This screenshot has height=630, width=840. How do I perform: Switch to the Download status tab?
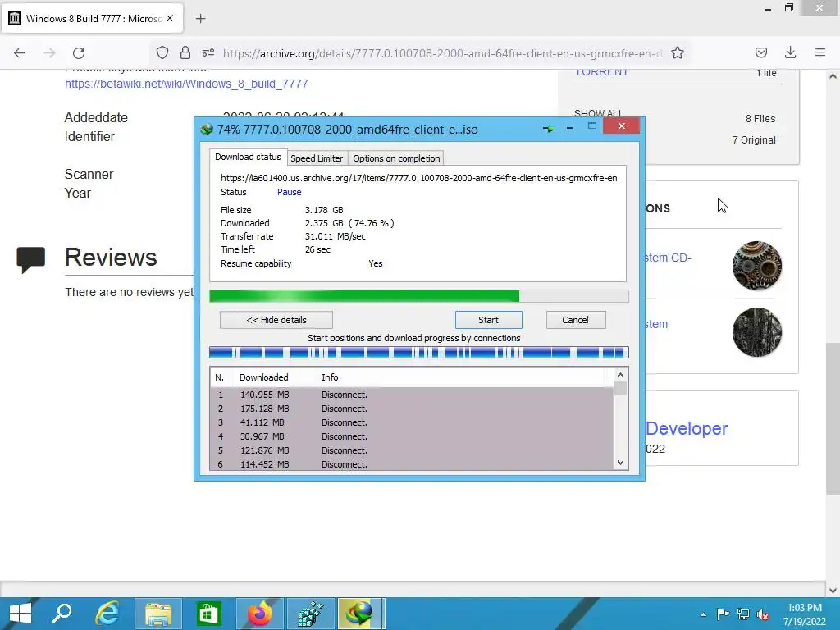pos(248,157)
